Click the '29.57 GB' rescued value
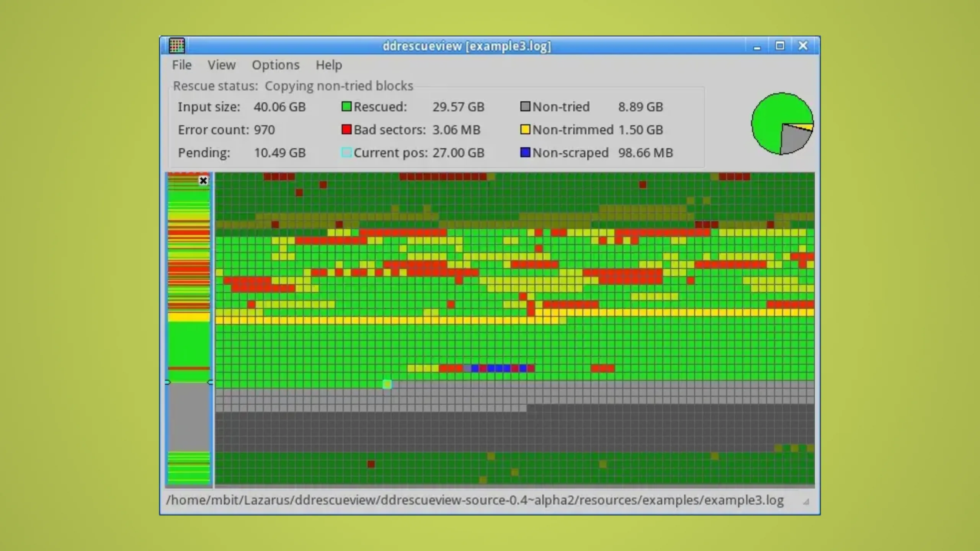 459,107
